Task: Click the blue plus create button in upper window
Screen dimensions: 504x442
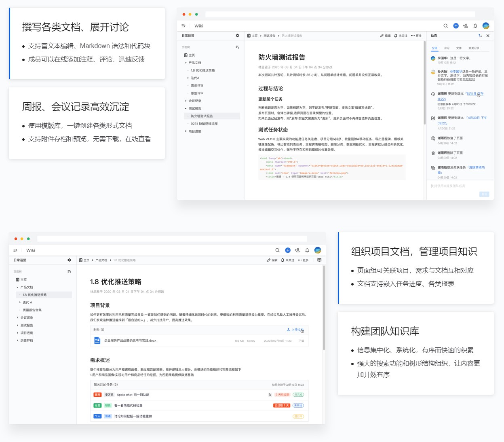Action: (456, 26)
